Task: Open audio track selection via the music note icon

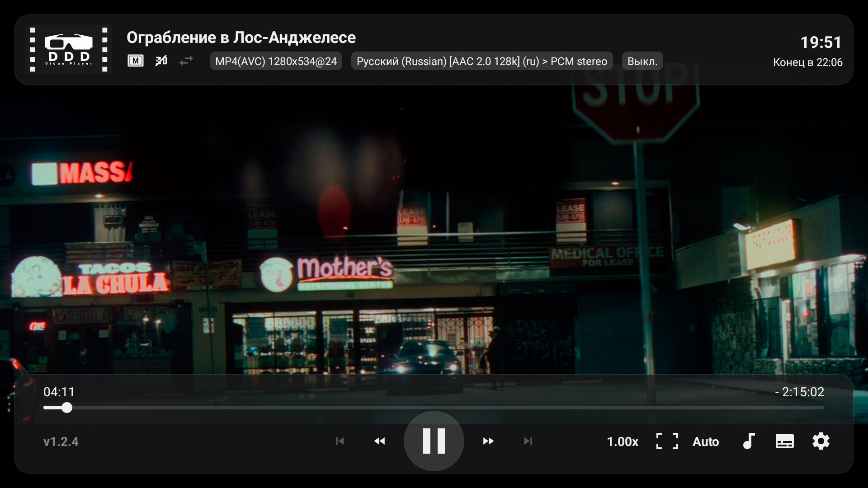Action: pyautogui.click(x=749, y=441)
